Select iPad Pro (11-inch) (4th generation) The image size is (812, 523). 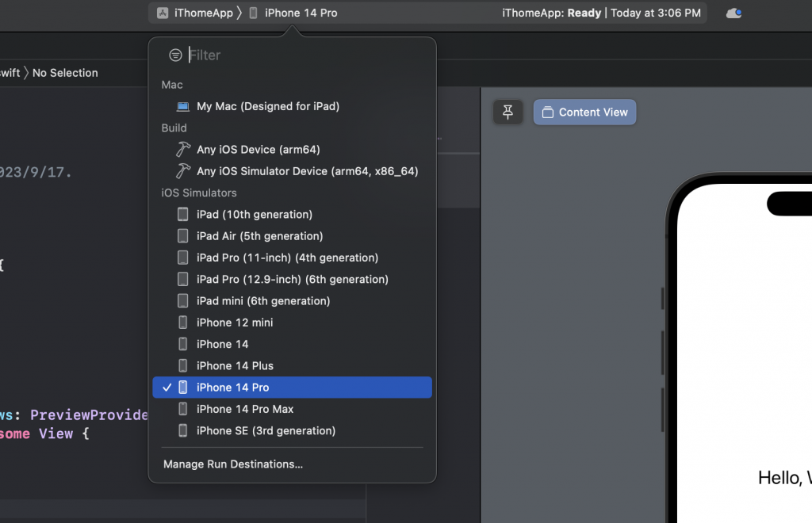287,258
